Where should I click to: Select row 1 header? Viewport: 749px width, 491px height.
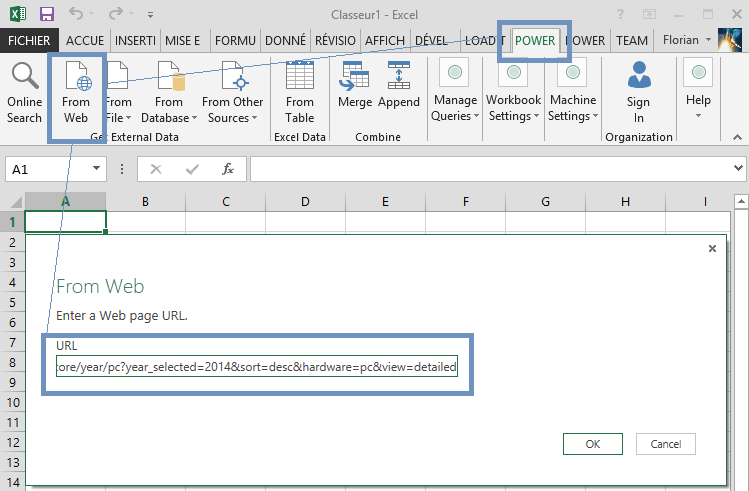point(12,222)
